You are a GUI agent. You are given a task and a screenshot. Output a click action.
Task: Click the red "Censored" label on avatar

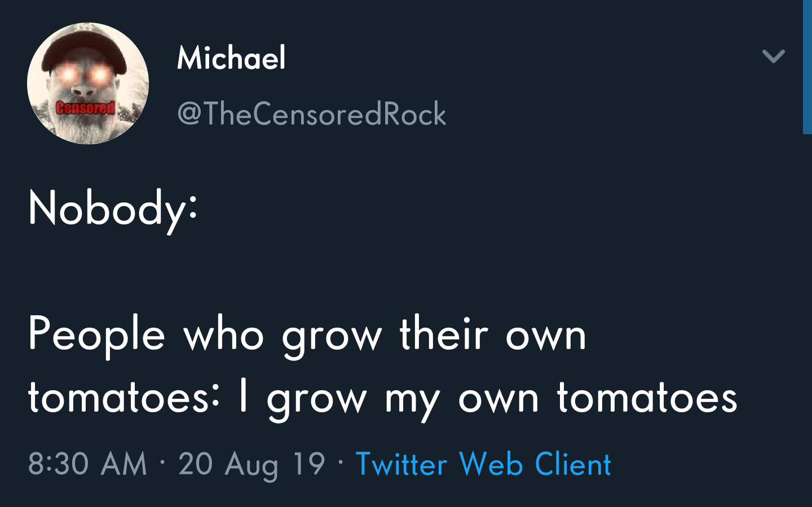point(85,108)
